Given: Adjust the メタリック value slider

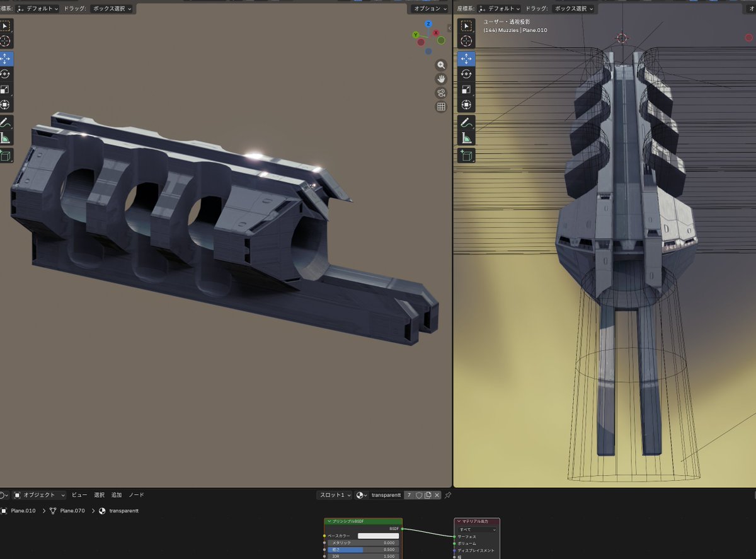Looking at the screenshot, I should coord(363,543).
